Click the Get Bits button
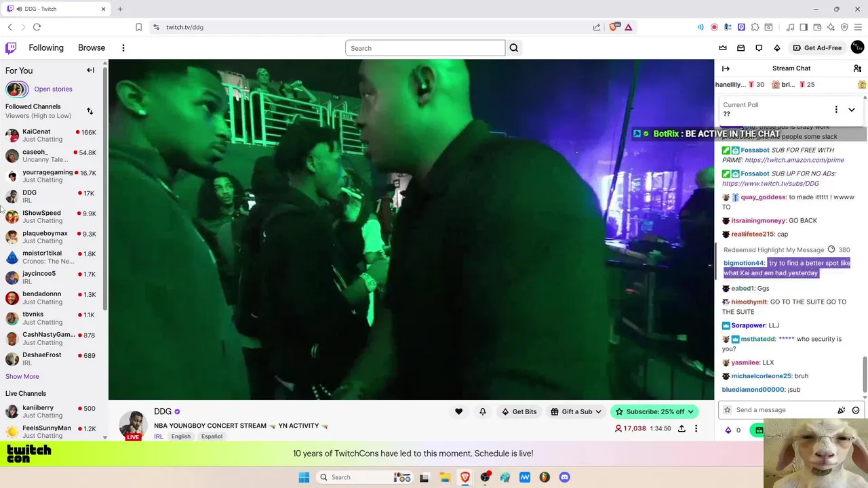 click(519, 411)
